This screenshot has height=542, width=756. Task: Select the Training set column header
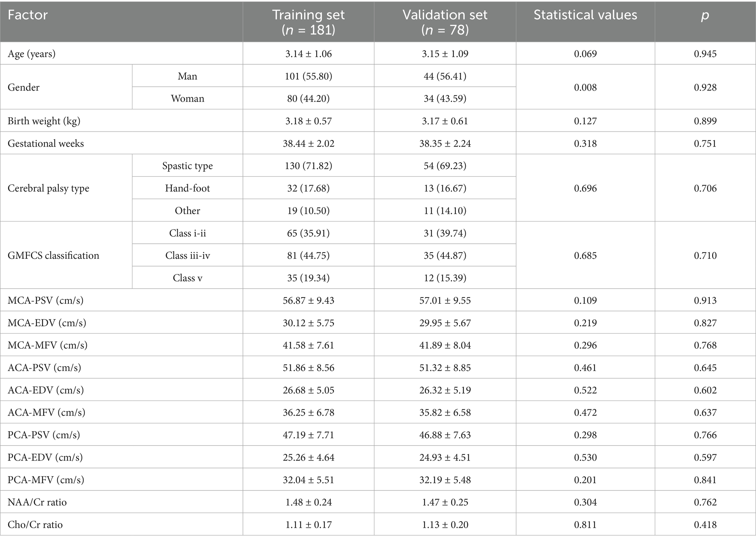click(308, 22)
